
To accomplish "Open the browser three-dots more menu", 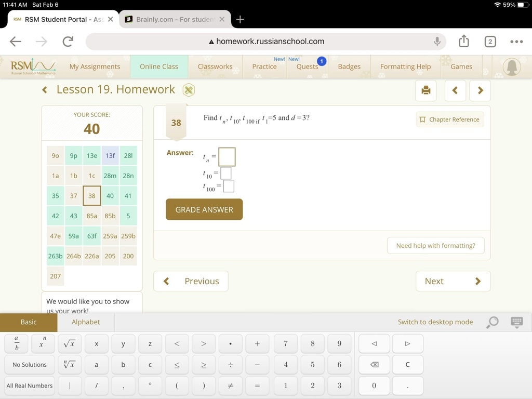I will tap(516, 42).
